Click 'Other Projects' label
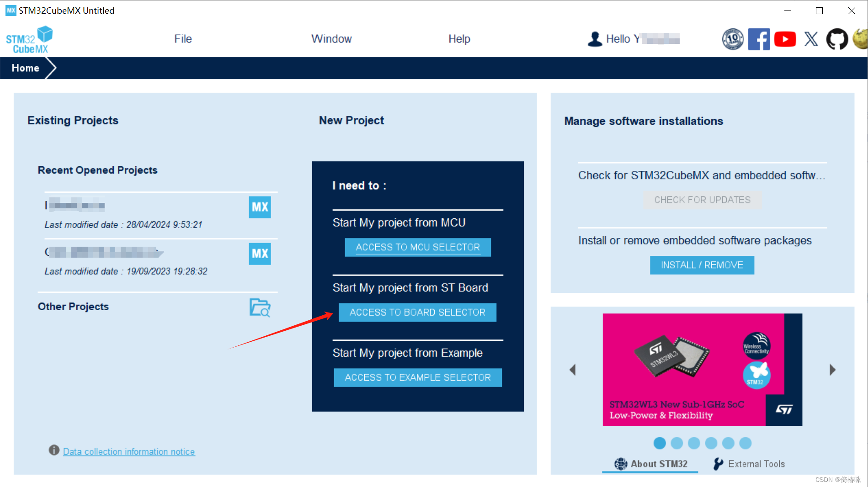 [x=73, y=307]
